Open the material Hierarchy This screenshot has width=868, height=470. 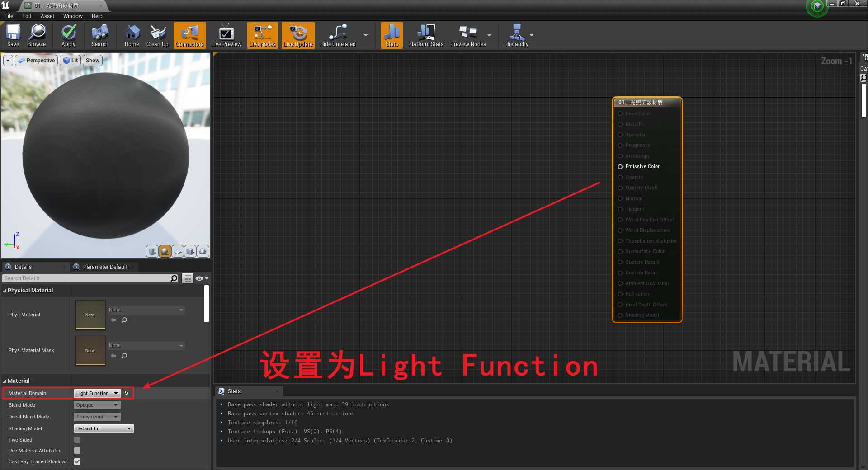click(x=517, y=35)
